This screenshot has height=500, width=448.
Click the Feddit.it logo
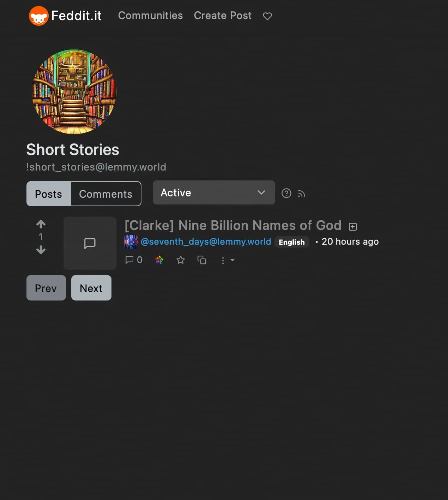click(x=65, y=16)
